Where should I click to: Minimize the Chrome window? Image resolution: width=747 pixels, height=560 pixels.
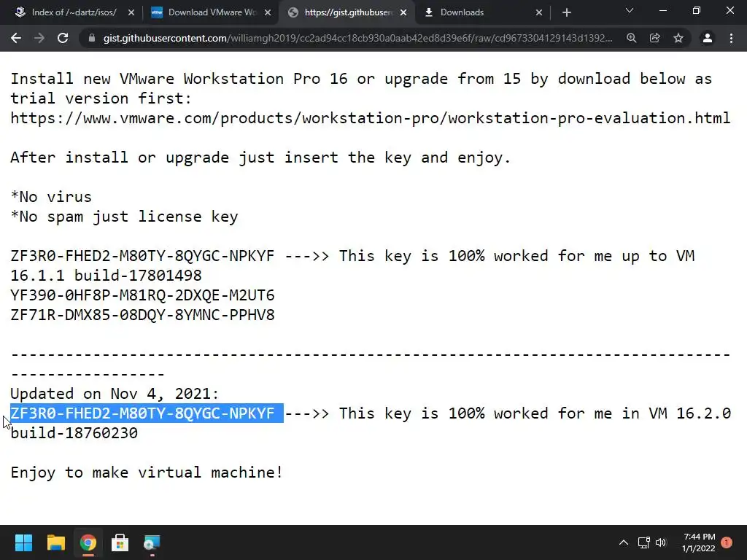[x=662, y=10]
